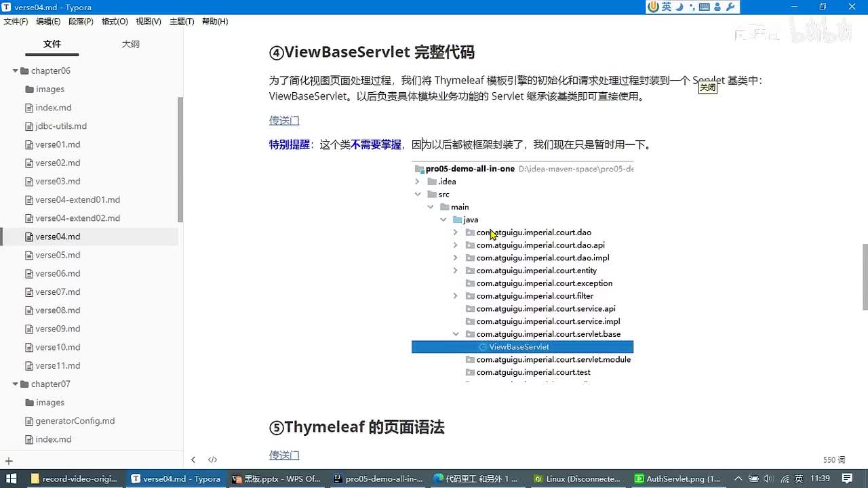Open verse01.md in the file tree
868x488 pixels.
(x=58, y=144)
